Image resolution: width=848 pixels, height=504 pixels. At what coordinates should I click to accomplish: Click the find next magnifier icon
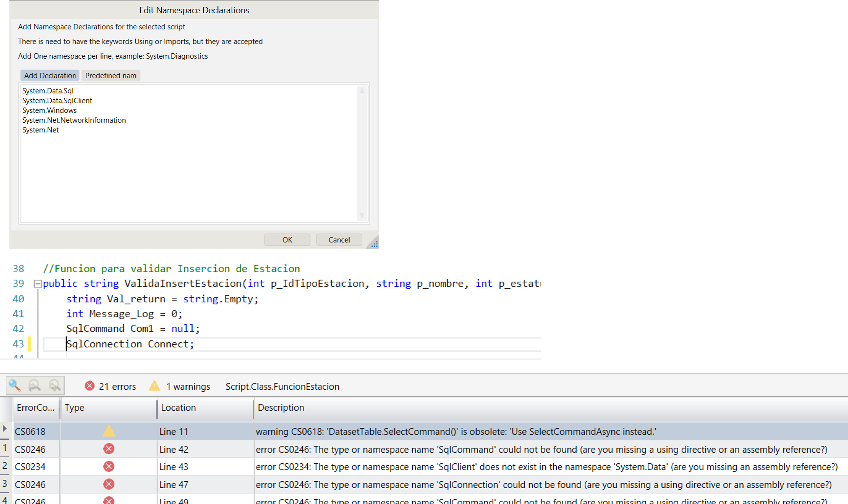tap(35, 386)
